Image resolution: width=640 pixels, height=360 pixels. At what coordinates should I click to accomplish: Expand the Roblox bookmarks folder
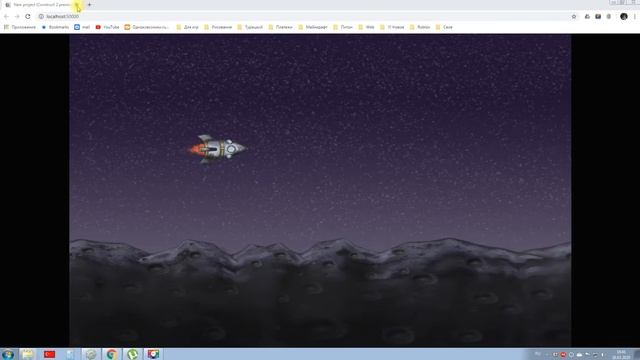click(x=420, y=27)
